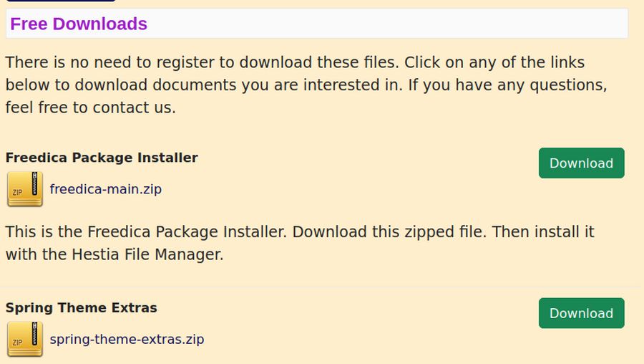644x364 pixels.
Task: Click the ZIP icon beside freedica-main.zip
Action: [x=25, y=189]
